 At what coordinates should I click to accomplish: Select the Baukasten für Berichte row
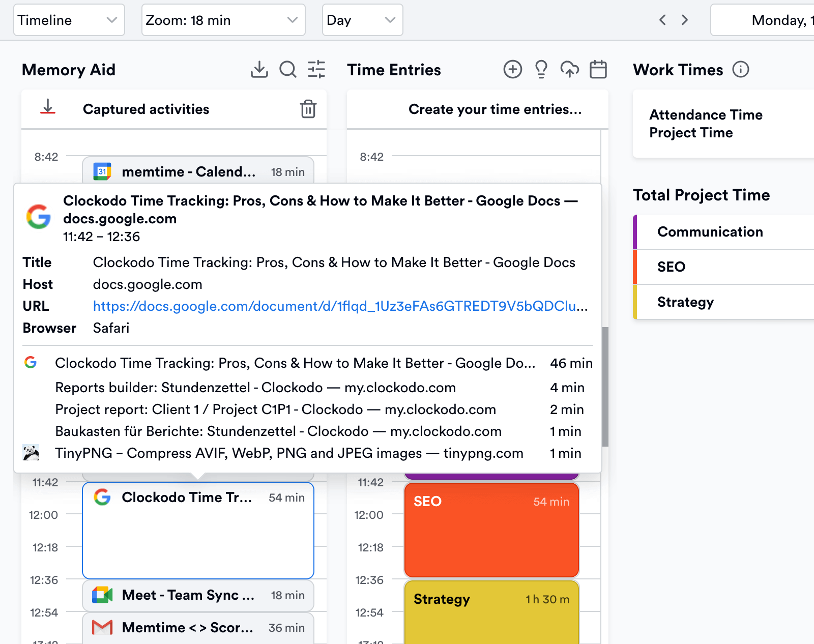(308, 431)
